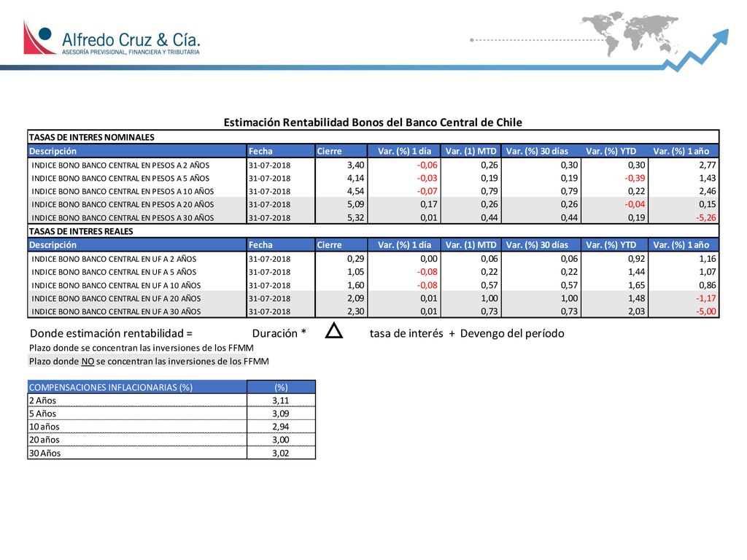Click the Cierre value 5,32
This screenshot has width=747, height=560.
point(355,217)
